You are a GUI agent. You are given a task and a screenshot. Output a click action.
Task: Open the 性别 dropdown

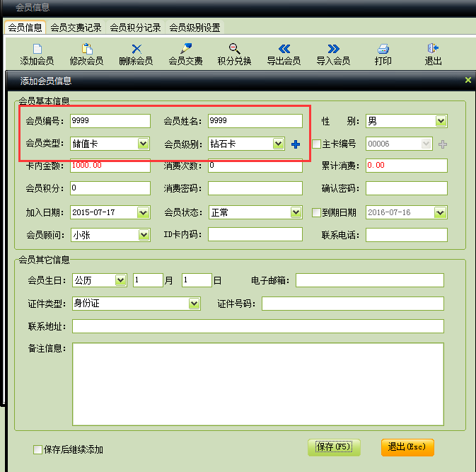click(x=441, y=121)
